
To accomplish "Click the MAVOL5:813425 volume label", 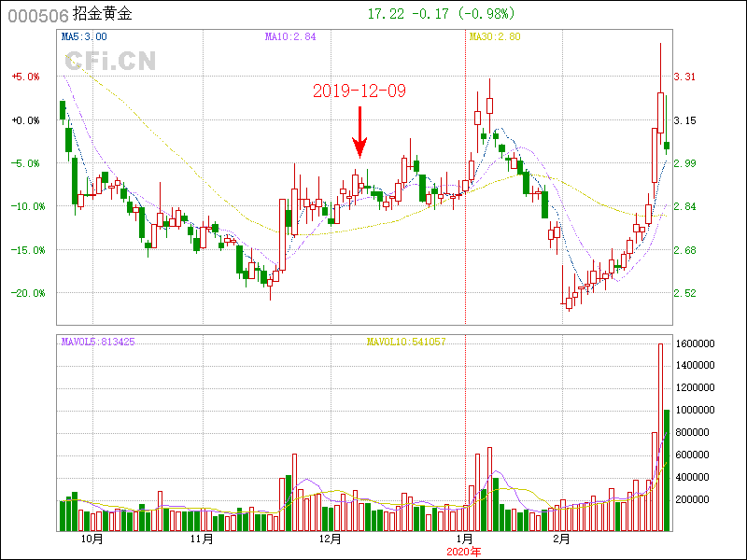I will pos(97,343).
